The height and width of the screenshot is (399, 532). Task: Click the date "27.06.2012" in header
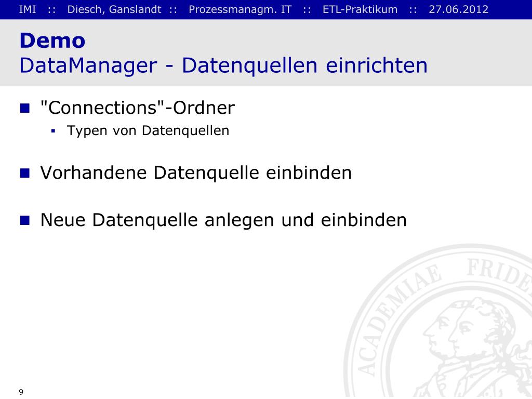pyautogui.click(x=458, y=9)
